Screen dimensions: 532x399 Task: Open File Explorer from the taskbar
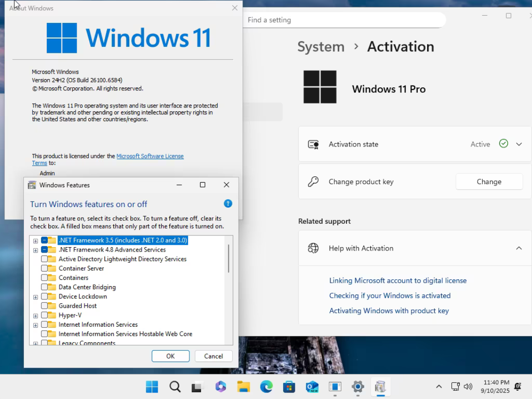243,386
